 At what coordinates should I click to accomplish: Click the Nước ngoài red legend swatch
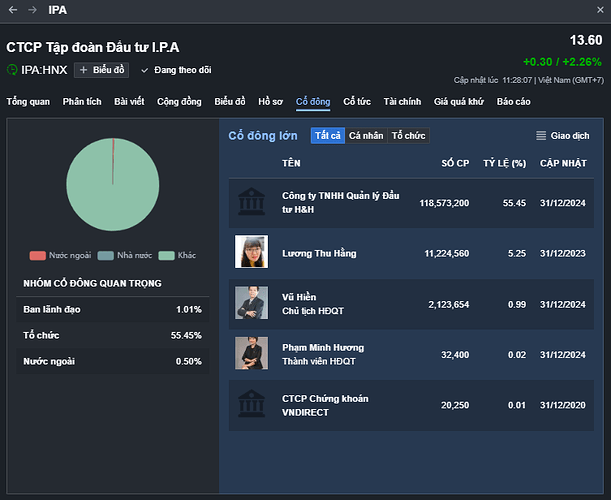[38, 255]
